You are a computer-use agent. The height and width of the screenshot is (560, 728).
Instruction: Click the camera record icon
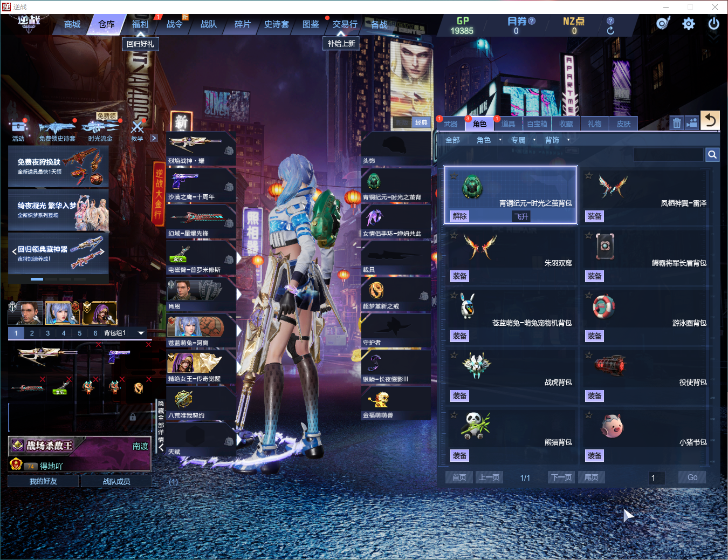(x=692, y=123)
